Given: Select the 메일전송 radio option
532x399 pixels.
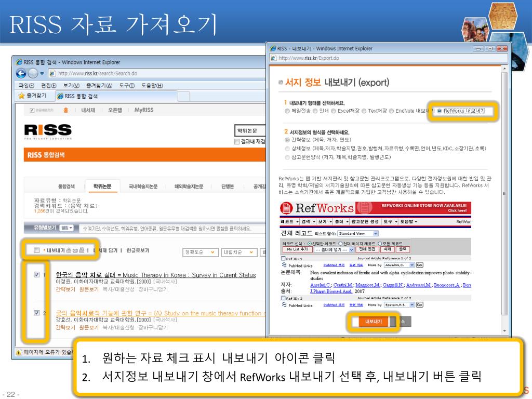Looking at the screenshot, I should tap(287, 111).
